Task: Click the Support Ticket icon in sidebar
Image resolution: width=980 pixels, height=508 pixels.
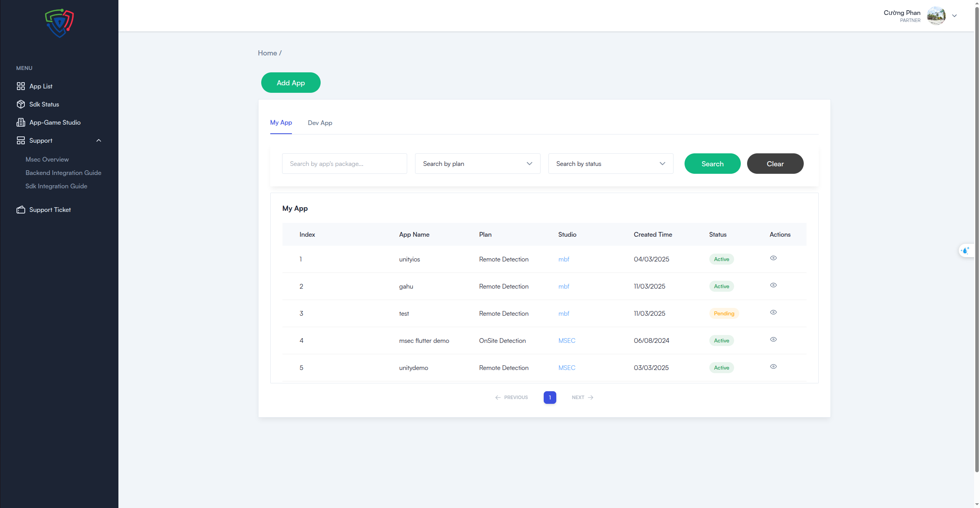Action: [x=21, y=210]
